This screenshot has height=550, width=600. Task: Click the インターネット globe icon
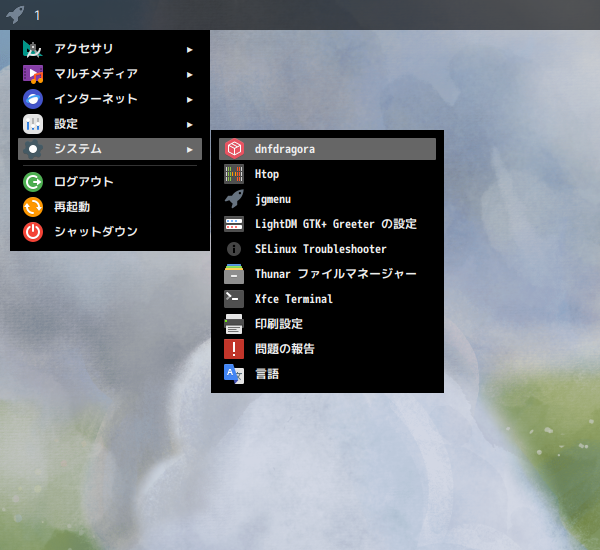[33, 99]
